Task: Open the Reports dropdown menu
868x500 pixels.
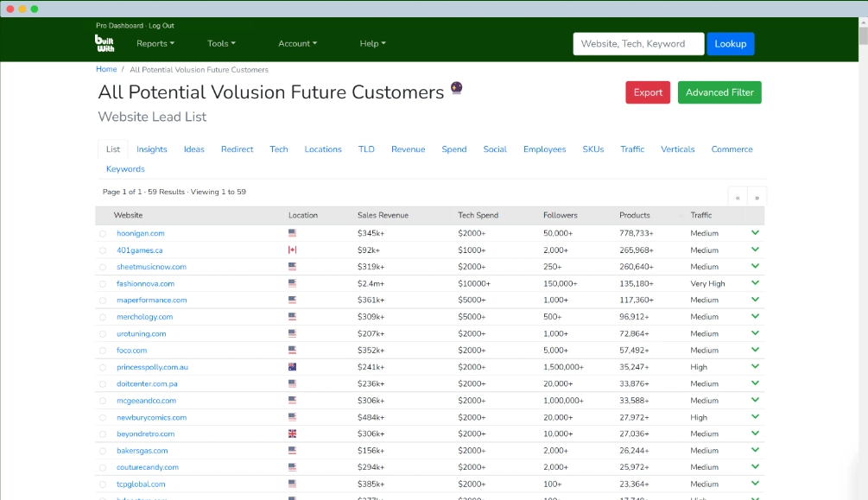Action: [x=155, y=43]
